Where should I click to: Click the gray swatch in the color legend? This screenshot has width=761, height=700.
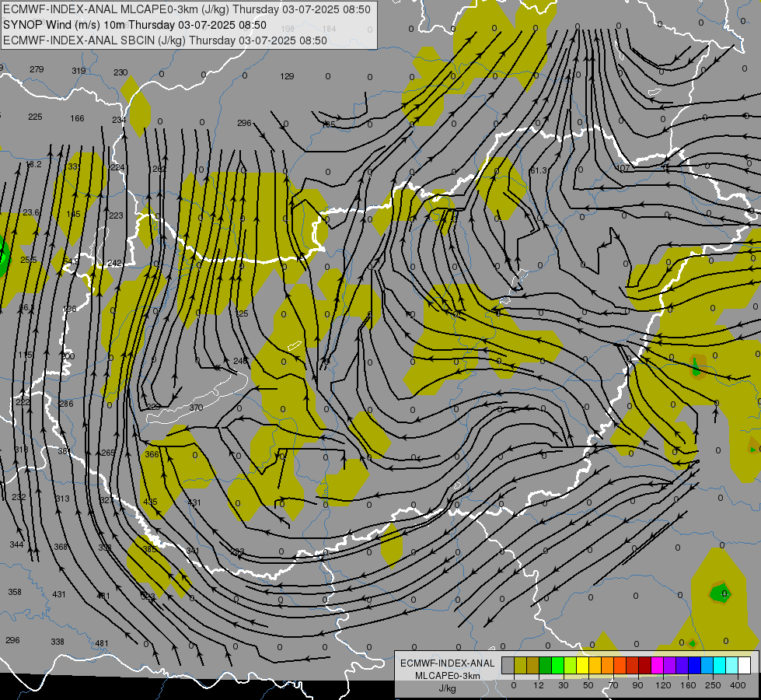point(508,666)
